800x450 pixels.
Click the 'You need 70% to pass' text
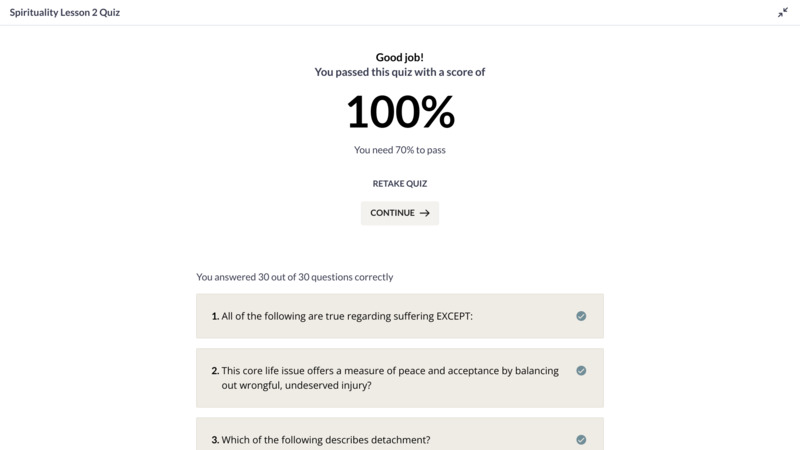(399, 150)
